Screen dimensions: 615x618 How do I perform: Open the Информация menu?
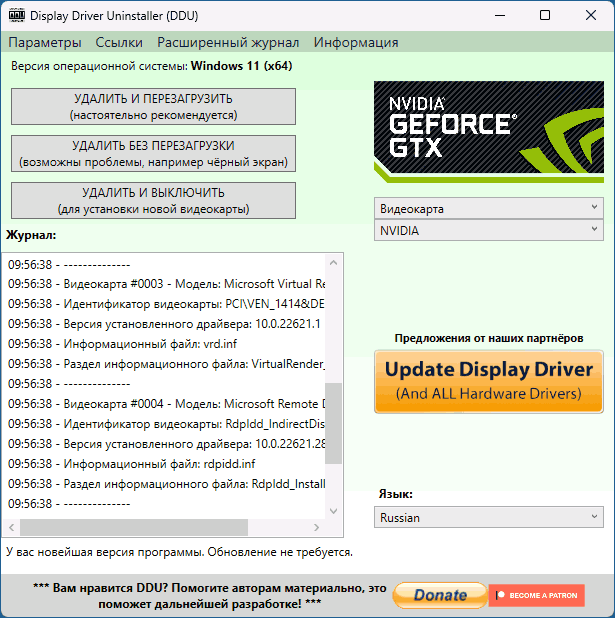[356, 42]
